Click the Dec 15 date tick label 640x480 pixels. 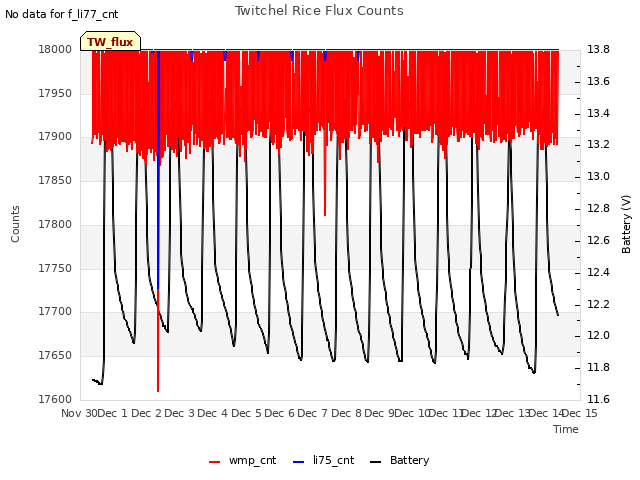(580, 413)
